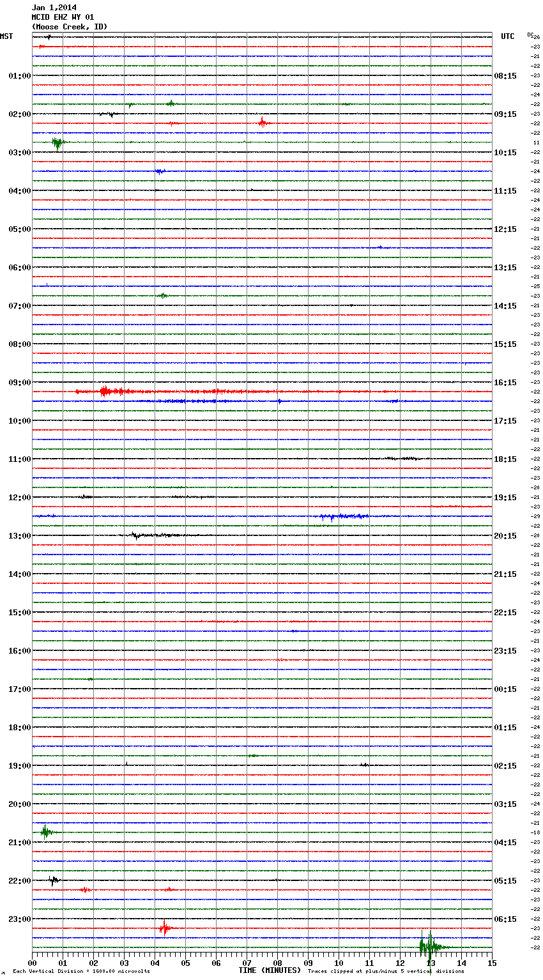543x980 pixels.
Task: Select minute 03 on bottom time axis
Action: pos(125,963)
